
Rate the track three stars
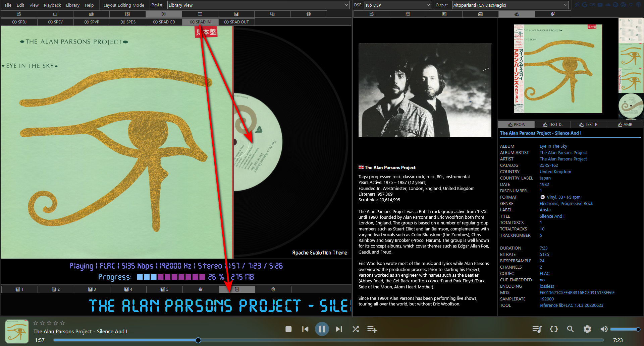point(49,323)
